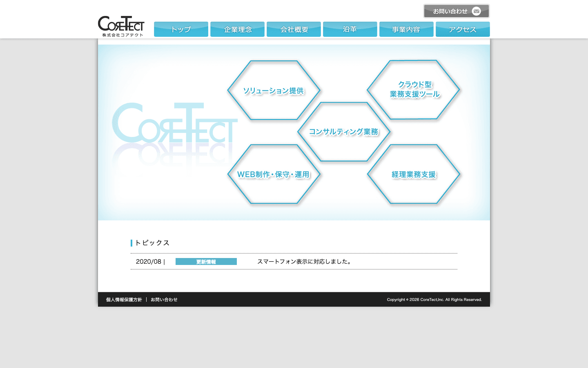This screenshot has height=368, width=588.
Task: Open the クラウド型 業務支援ツール hexagon
Action: pos(414,90)
